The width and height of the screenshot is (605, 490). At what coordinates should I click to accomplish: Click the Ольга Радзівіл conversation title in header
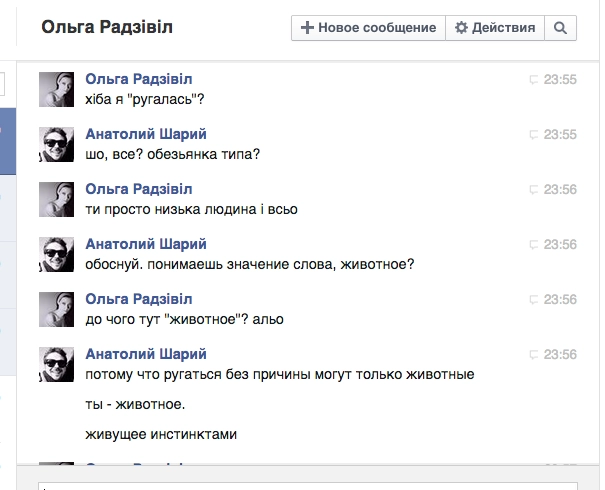coord(107,28)
